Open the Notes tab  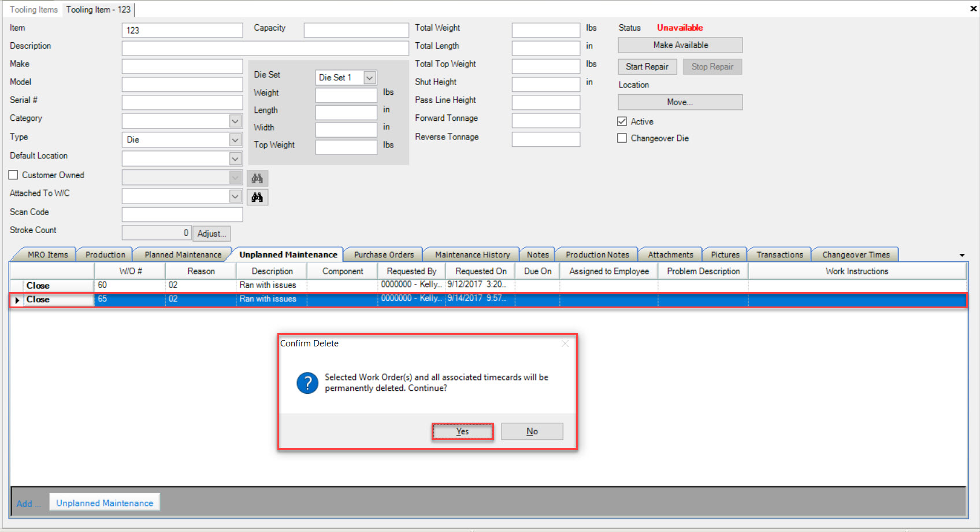click(538, 254)
